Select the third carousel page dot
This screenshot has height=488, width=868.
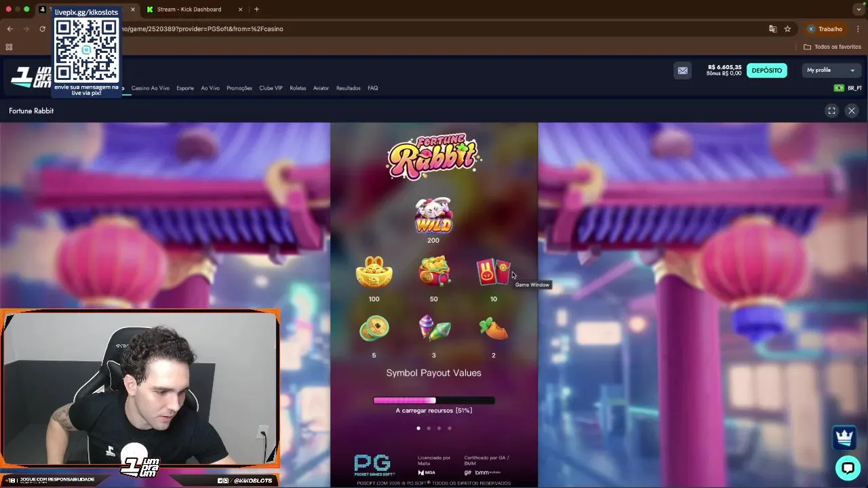[439, 428]
